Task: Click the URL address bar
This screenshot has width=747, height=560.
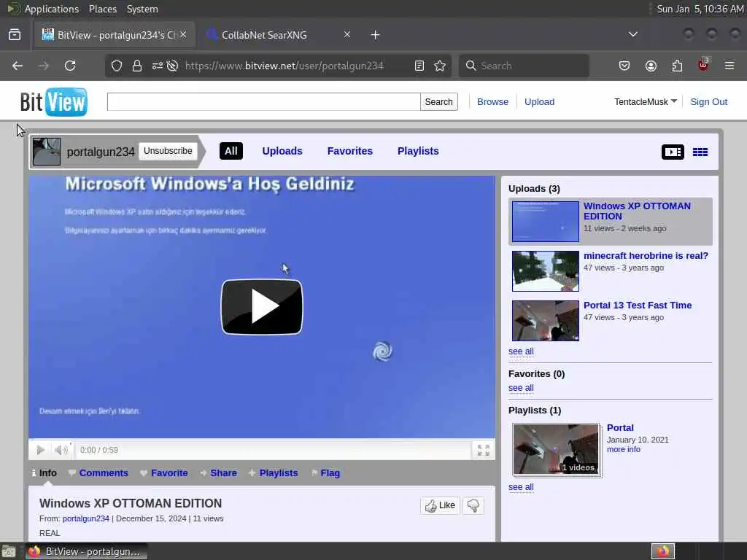Action: (x=284, y=66)
